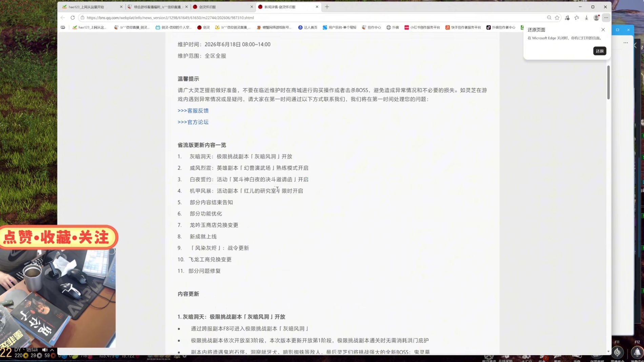The image size is (644, 362).
Task: Open the zoom magnifier in address bar
Action: (549, 18)
